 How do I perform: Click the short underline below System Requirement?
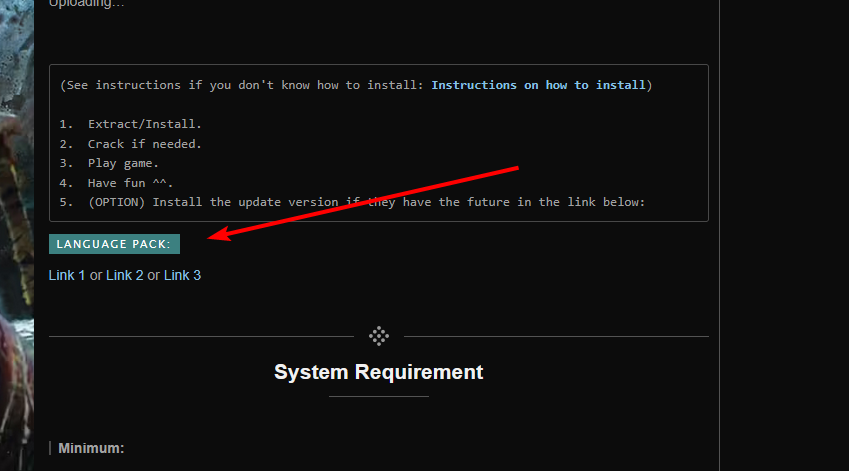[x=378, y=396]
